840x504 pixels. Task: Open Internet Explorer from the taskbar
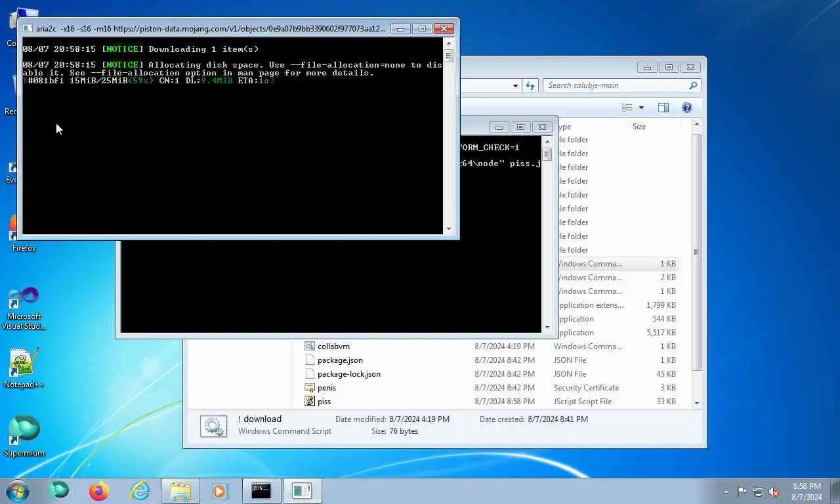140,490
